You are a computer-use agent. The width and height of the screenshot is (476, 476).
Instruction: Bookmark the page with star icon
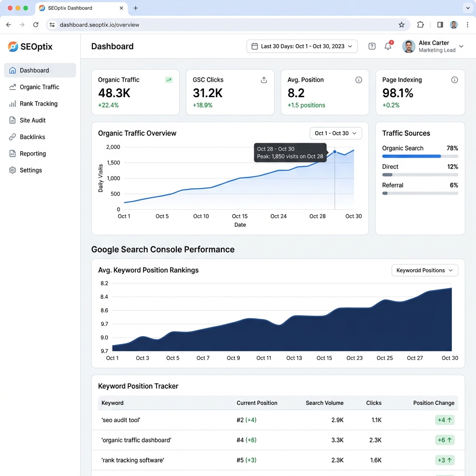[x=401, y=25]
